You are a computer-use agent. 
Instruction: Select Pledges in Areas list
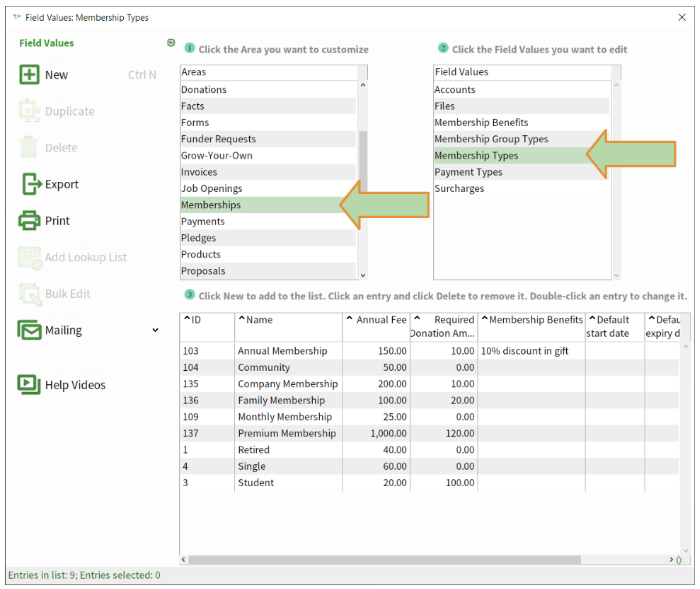(268, 238)
